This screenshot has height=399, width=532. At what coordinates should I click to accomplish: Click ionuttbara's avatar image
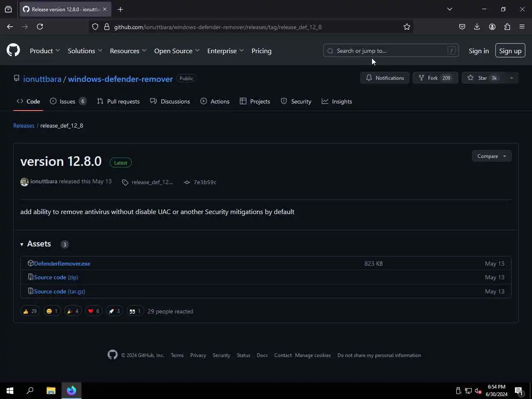click(x=25, y=182)
